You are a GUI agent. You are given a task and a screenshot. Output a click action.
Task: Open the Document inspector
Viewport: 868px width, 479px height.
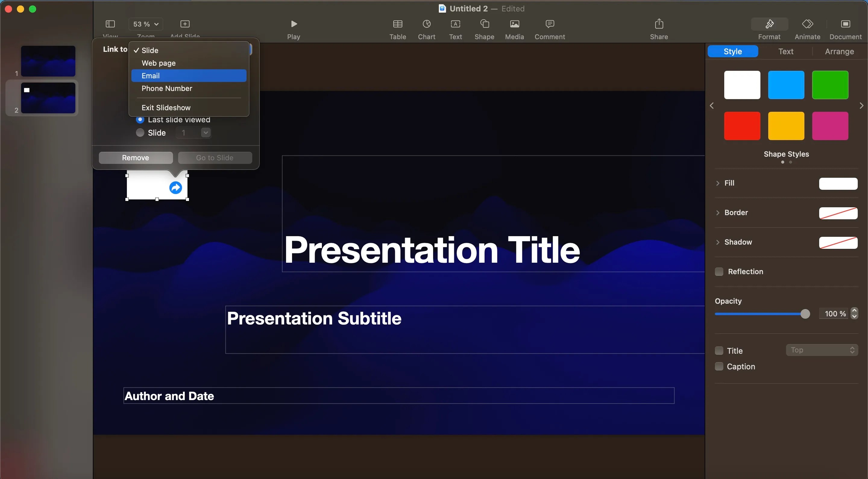846,29
